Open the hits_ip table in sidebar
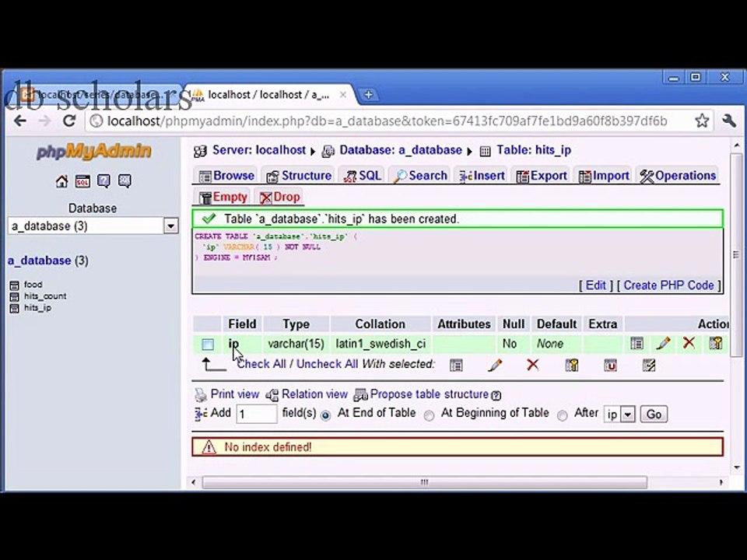Screen dimensions: 747x560 37,308
